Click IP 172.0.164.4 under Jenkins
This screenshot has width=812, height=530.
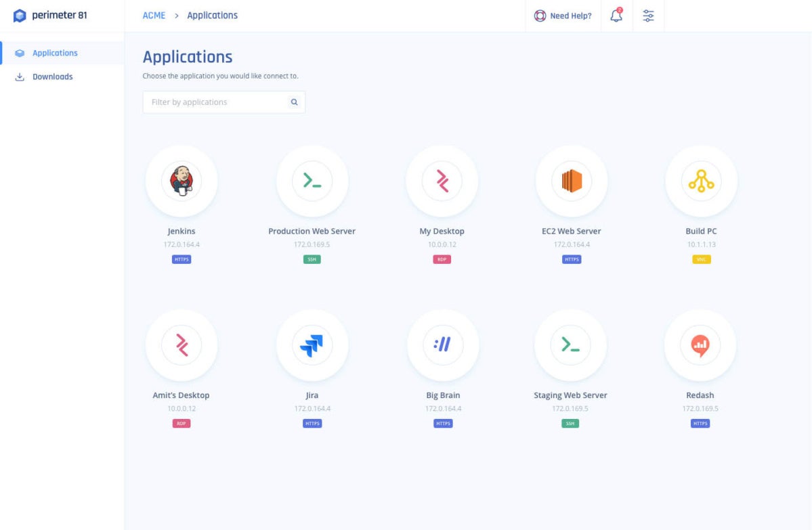coord(181,244)
